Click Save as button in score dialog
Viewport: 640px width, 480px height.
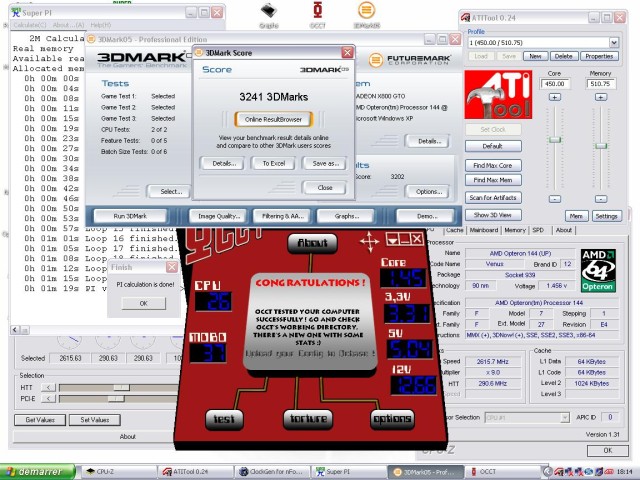point(325,163)
